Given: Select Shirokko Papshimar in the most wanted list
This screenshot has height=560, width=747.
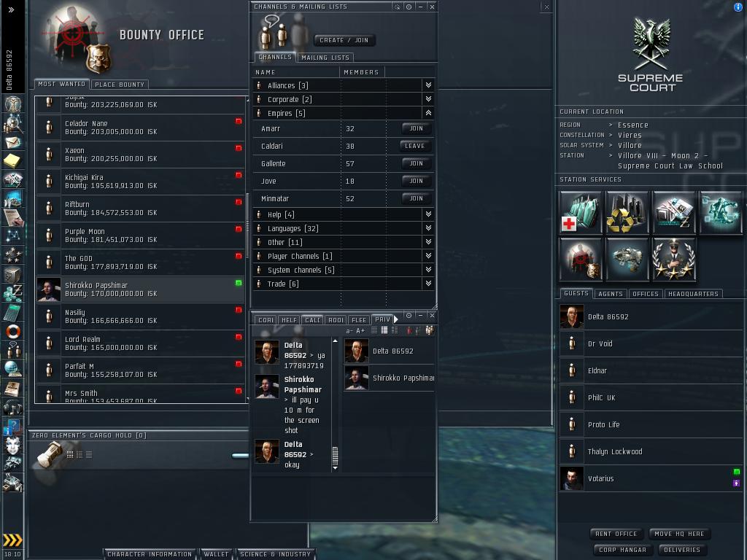Looking at the screenshot, I should point(141,289).
